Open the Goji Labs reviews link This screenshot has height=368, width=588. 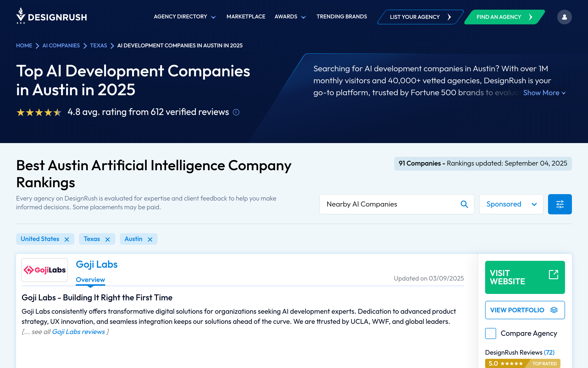(x=78, y=332)
